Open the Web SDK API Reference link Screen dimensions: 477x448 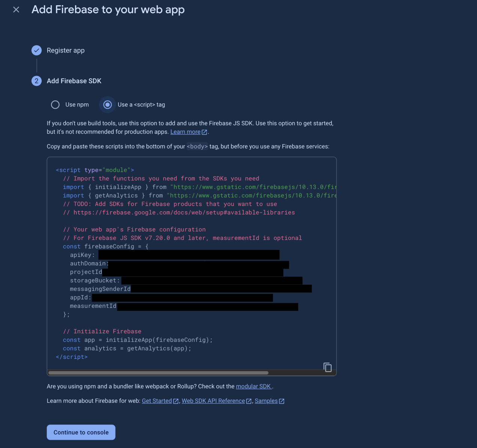(213, 401)
